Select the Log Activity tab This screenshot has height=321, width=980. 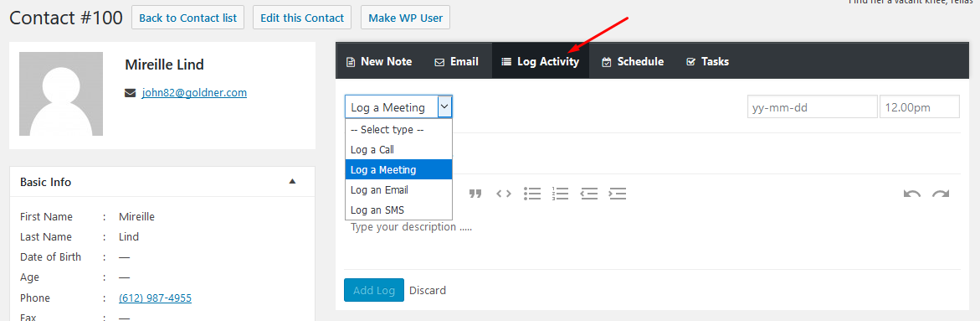(x=540, y=61)
